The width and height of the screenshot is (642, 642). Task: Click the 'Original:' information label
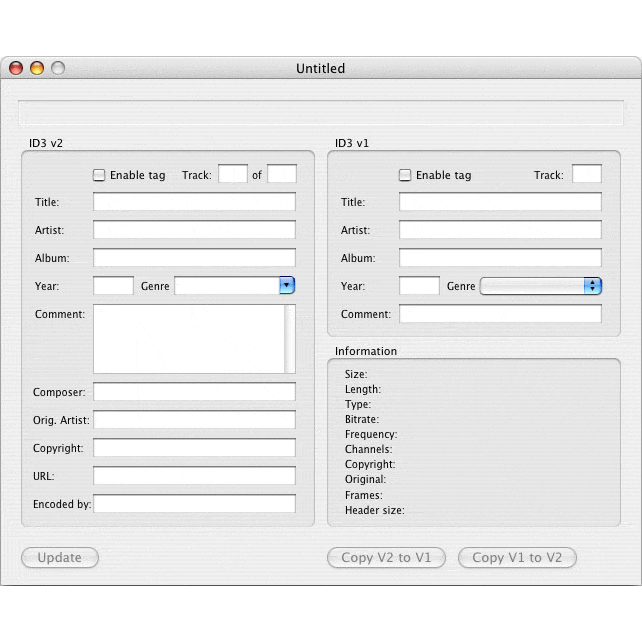click(x=365, y=479)
